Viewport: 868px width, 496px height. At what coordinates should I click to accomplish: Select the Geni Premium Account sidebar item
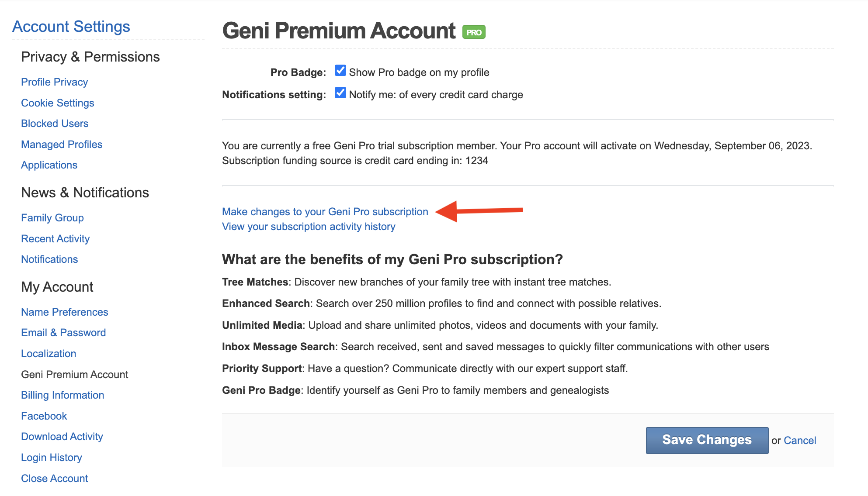pyautogui.click(x=75, y=375)
